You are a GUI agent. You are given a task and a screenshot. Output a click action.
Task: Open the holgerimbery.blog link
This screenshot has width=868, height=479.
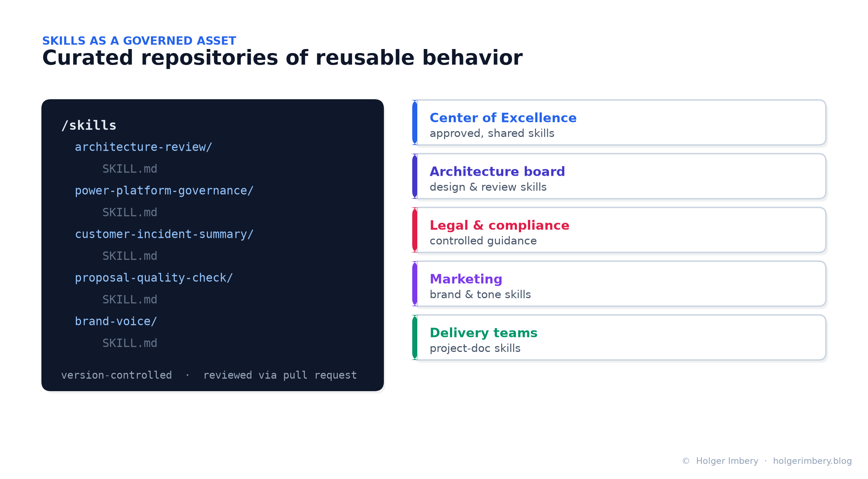point(812,461)
